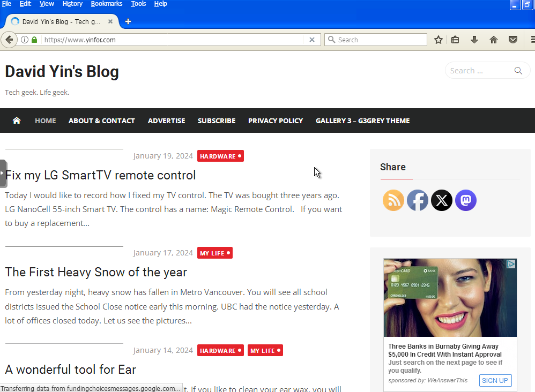Open the Pocket icon in toolbar
This screenshot has width=535, height=392.
pos(513,40)
